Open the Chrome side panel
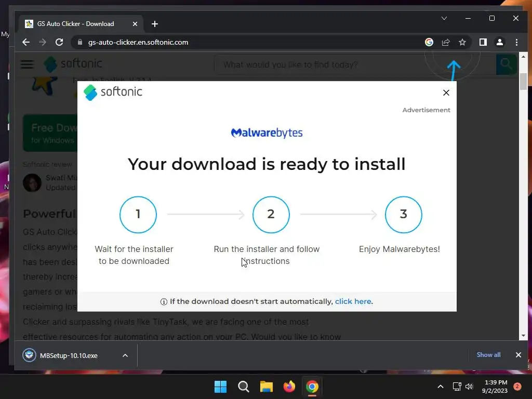The width and height of the screenshot is (532, 399). point(483,42)
